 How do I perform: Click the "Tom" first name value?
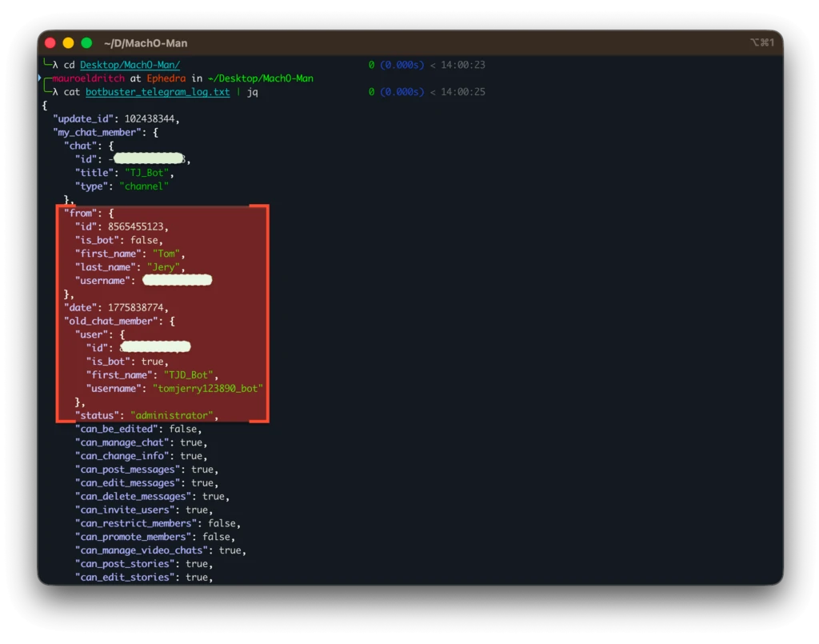[166, 254]
